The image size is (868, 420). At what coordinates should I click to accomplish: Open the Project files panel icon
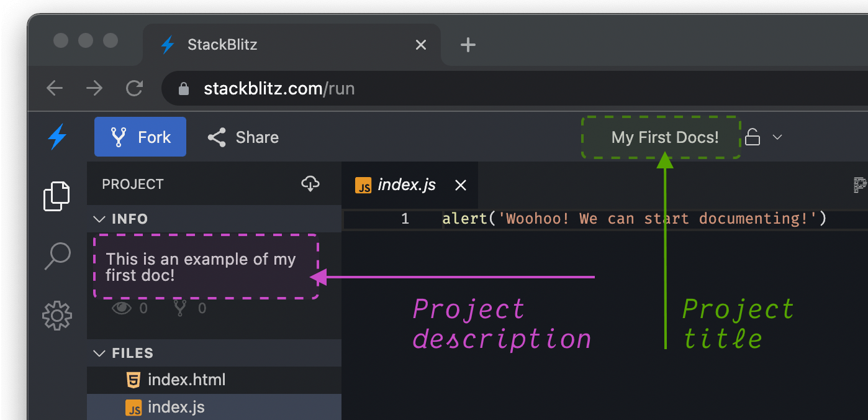[x=57, y=196]
